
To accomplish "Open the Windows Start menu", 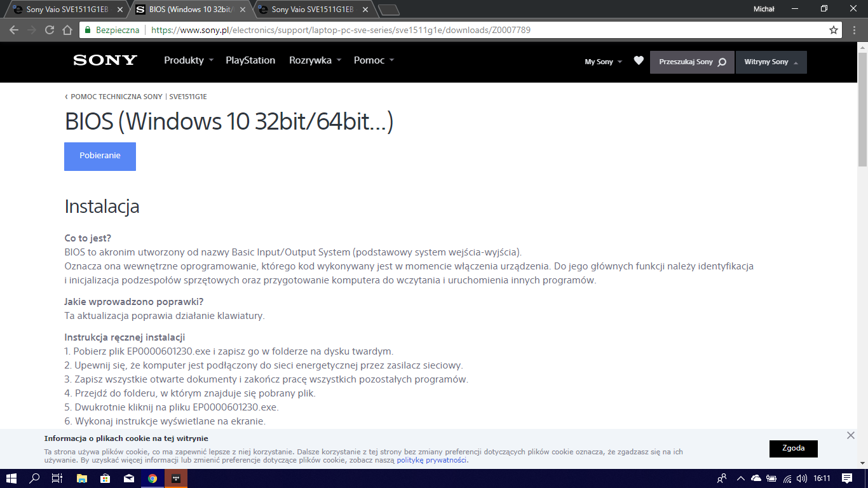I will click(x=11, y=478).
